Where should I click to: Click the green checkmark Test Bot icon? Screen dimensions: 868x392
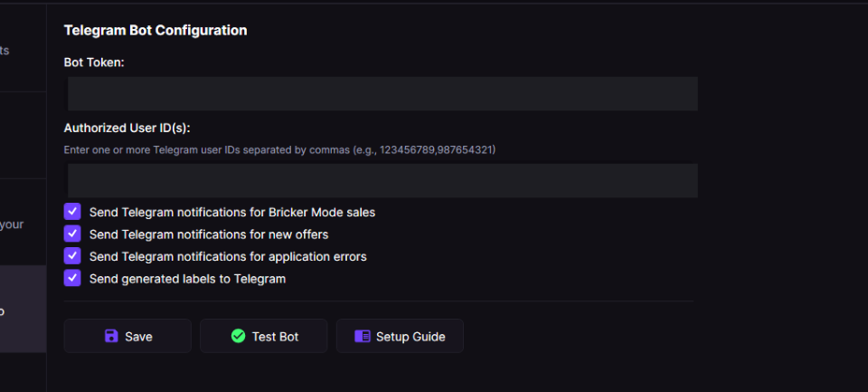click(238, 336)
